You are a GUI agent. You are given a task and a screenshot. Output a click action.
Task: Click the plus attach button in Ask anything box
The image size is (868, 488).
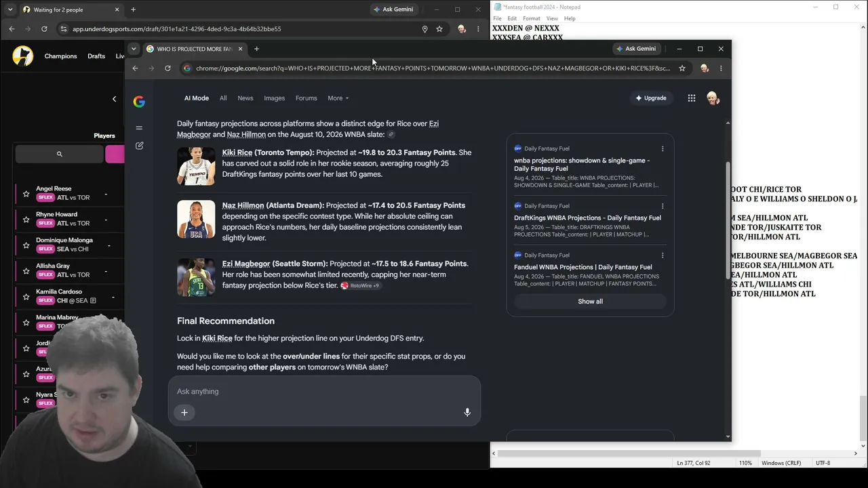(x=184, y=412)
